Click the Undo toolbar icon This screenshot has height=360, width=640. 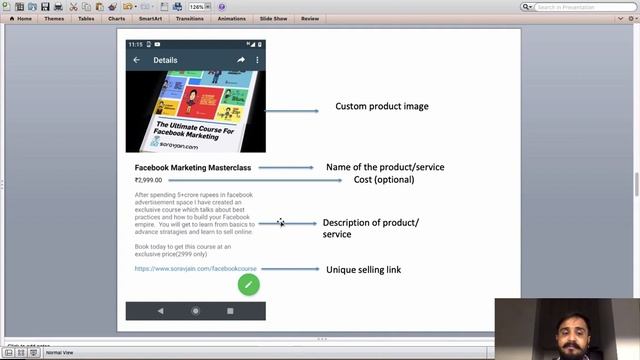127,7
